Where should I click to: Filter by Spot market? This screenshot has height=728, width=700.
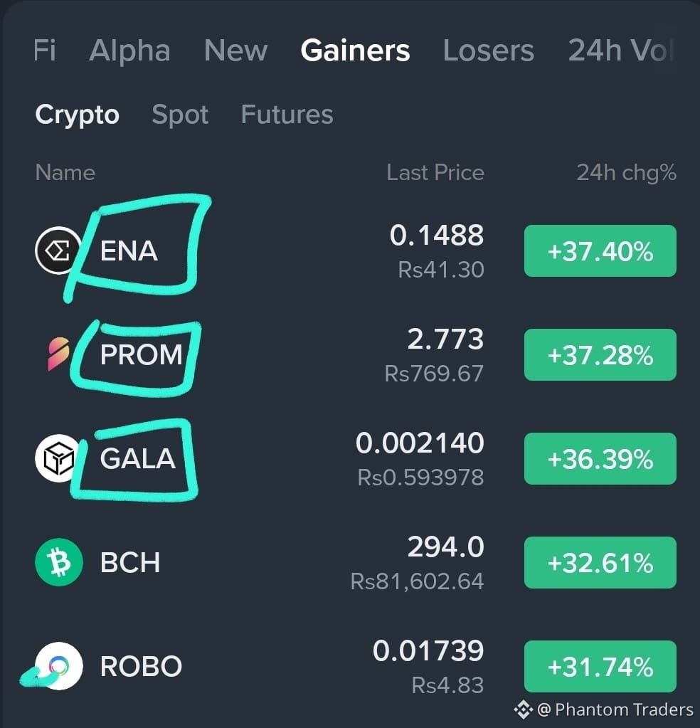[x=180, y=115]
